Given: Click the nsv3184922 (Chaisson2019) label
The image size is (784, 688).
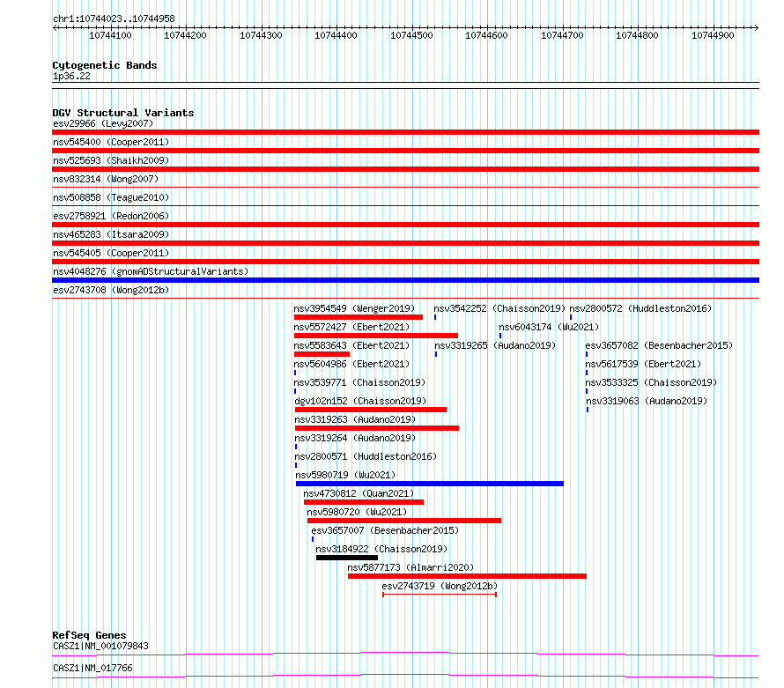Looking at the screenshot, I should click(x=381, y=549).
